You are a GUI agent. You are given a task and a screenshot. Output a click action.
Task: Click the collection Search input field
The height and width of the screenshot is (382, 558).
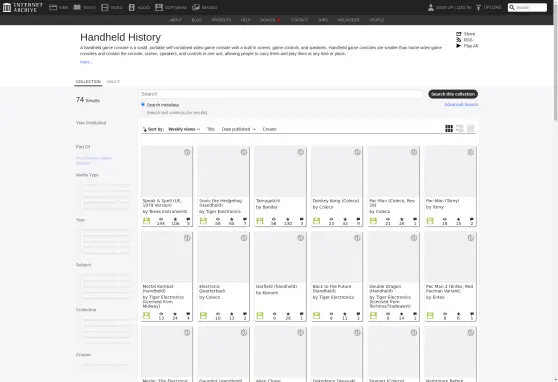click(x=281, y=94)
